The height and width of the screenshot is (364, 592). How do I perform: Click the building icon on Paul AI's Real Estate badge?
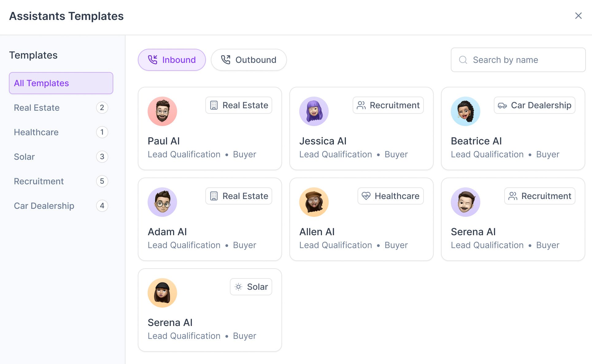213,105
